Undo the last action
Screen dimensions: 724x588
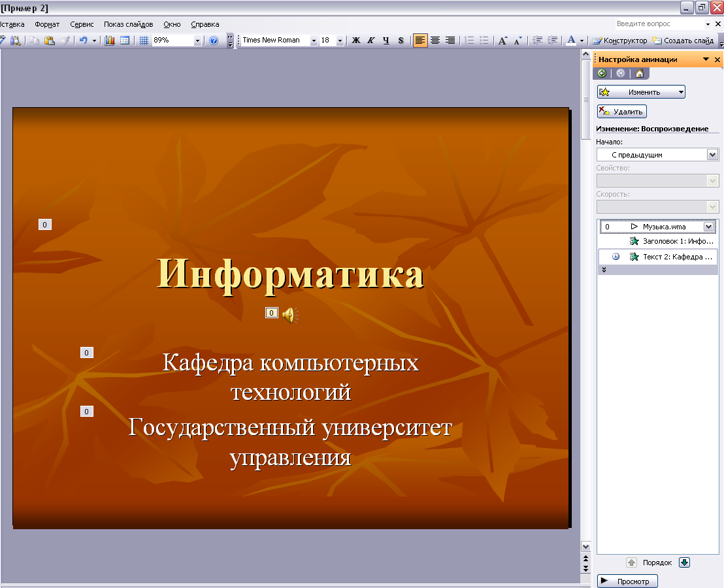pos(83,41)
